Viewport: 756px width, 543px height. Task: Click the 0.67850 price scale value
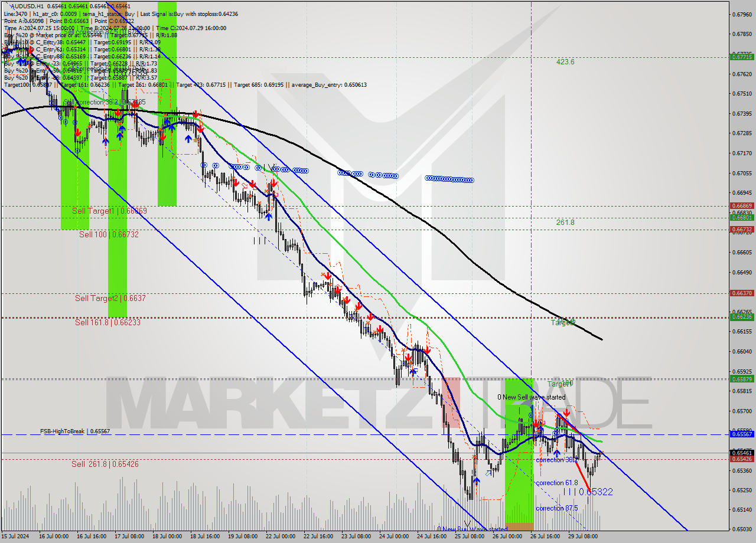point(742,34)
